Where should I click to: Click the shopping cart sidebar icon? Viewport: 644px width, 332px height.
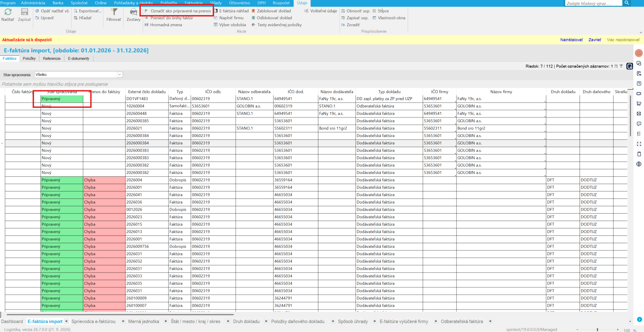639,104
